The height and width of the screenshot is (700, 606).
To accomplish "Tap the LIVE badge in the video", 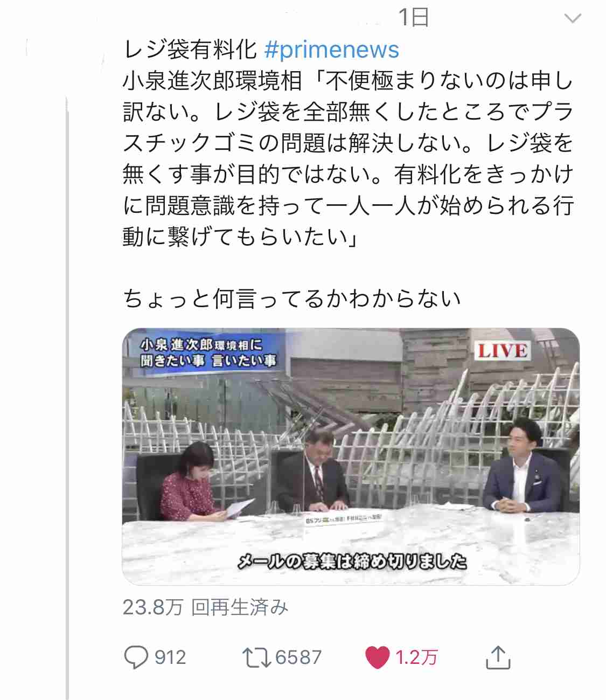I will click(501, 351).
